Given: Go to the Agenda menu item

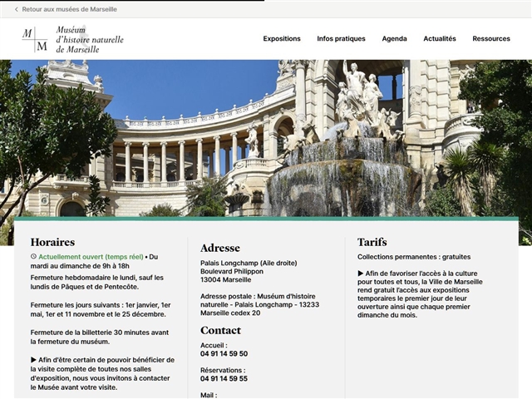Looking at the screenshot, I should pos(394,39).
